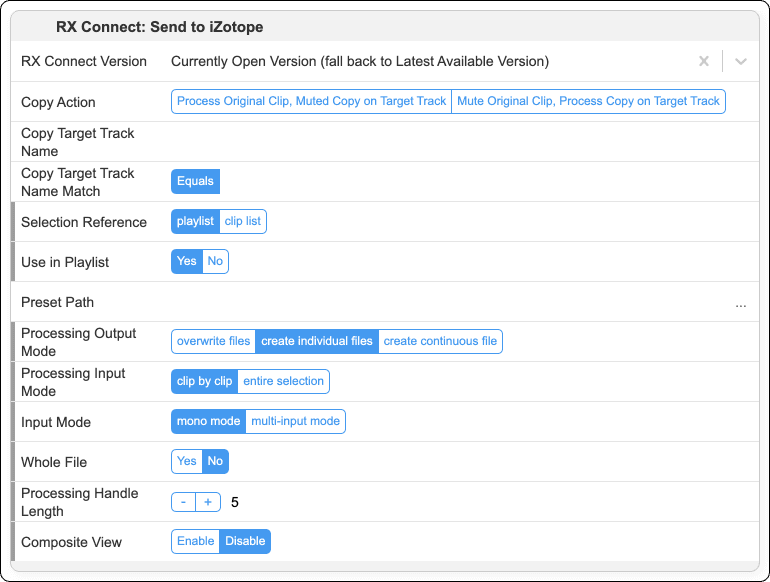This screenshot has height=582, width=770.
Task: Choose overwrite files output mode
Action: point(213,341)
